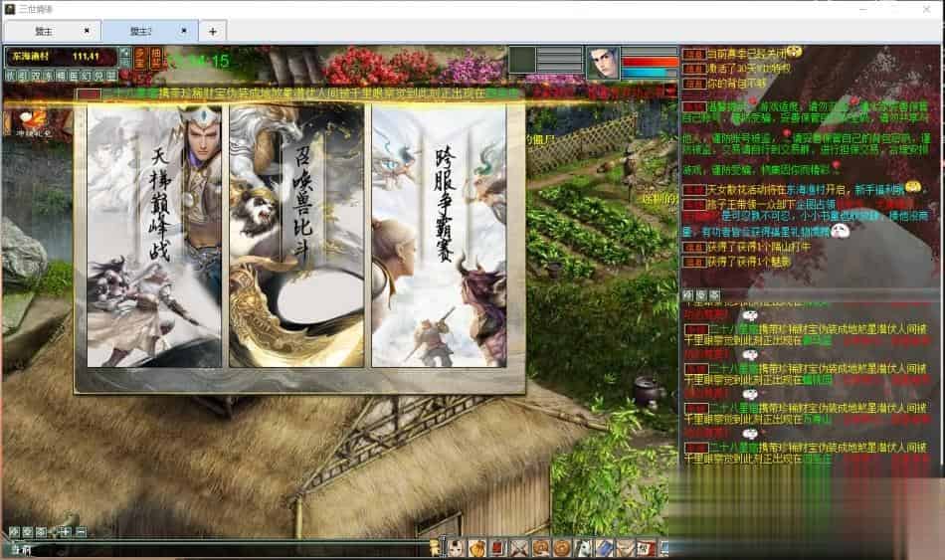This screenshot has width=945, height=560.
Task: Click the red 多宝 button
Action: click(140, 60)
